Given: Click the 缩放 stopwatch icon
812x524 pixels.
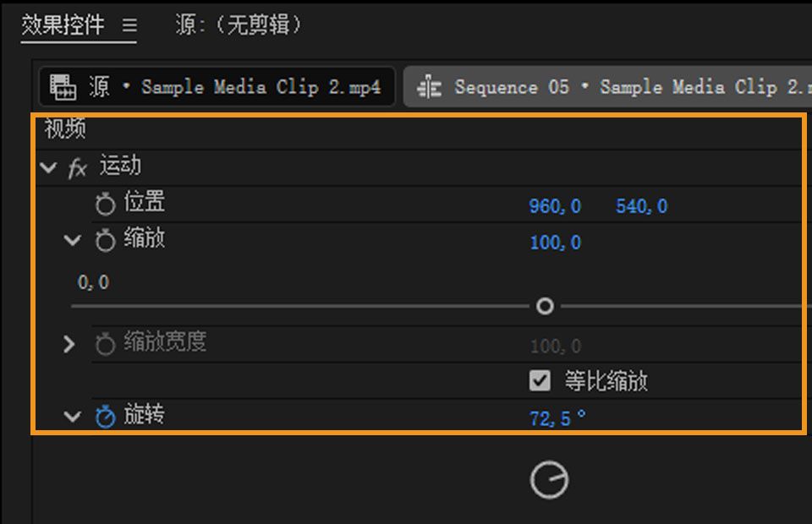Looking at the screenshot, I should click(x=105, y=240).
